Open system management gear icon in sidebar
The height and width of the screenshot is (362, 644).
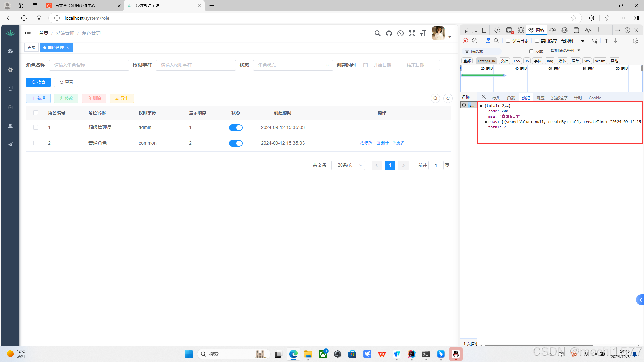click(10, 70)
